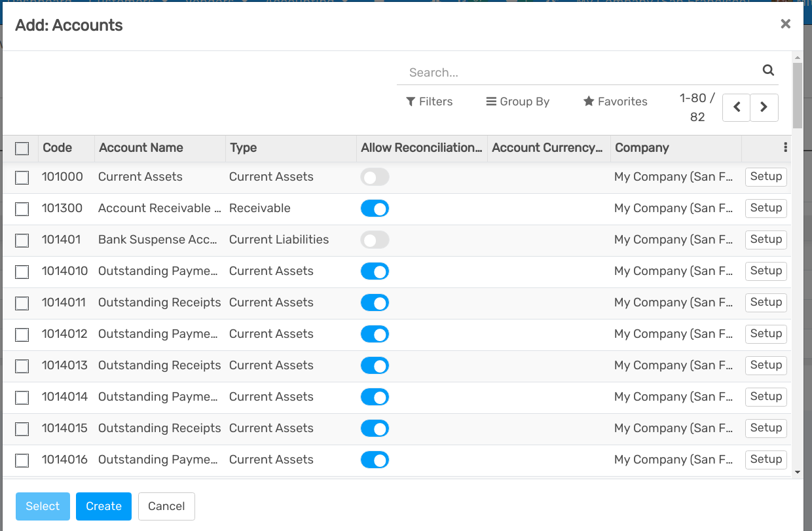Click the search magnifier icon
Viewport: 812px width, 531px height.
(x=768, y=71)
